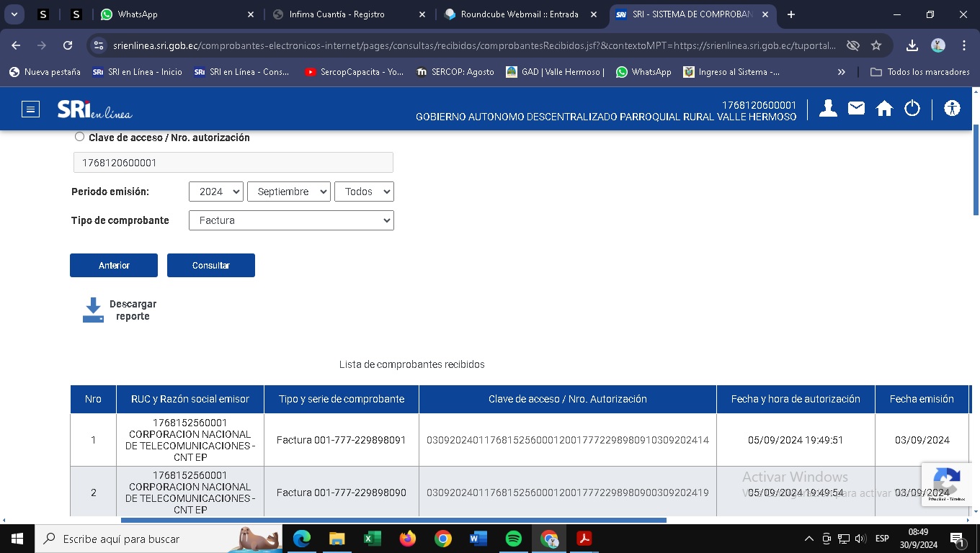Open Spotify from the taskbar

[514, 539]
